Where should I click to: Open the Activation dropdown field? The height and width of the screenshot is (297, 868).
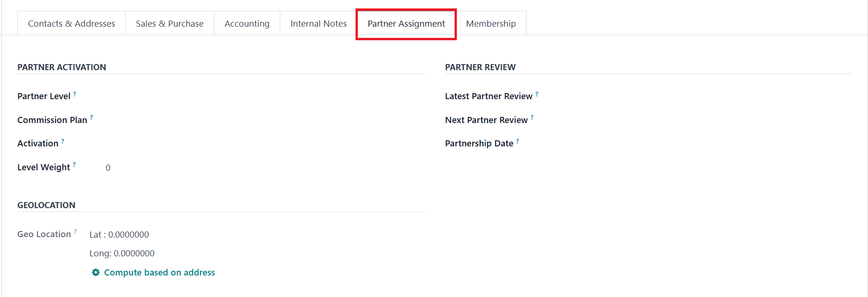262,144
